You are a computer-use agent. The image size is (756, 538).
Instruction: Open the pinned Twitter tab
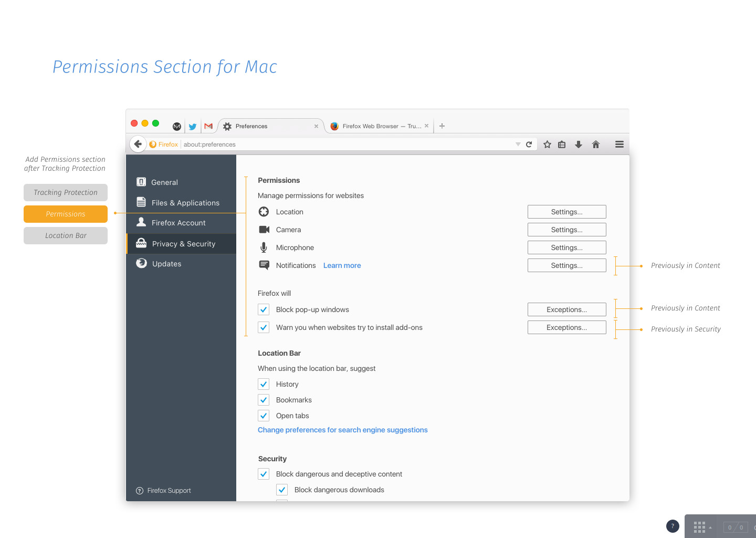coord(193,127)
